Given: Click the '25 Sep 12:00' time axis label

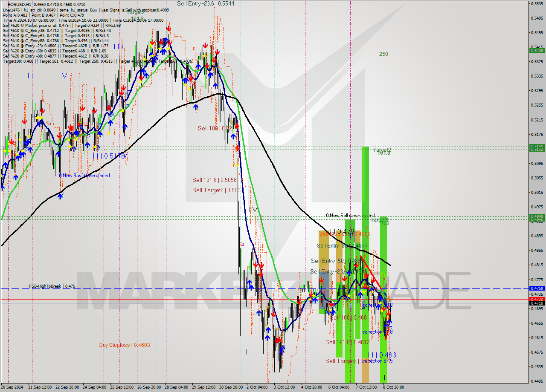Looking at the screenshot, I should [x=122, y=387].
